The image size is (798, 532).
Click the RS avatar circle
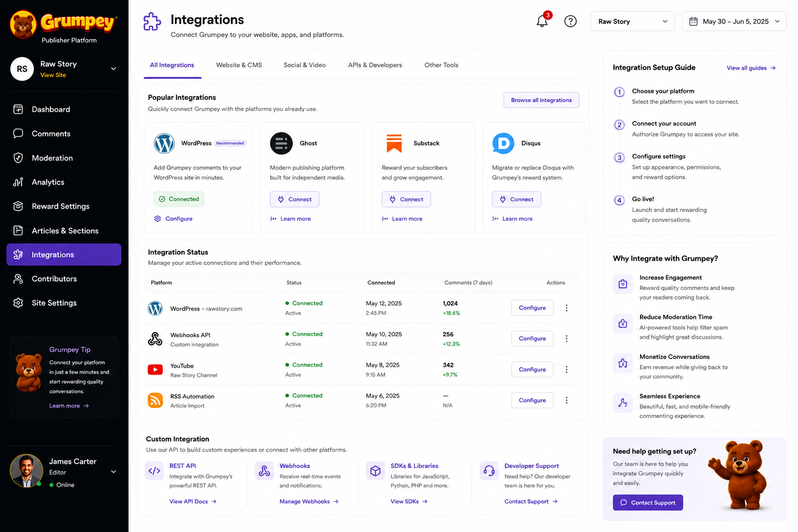[x=22, y=69]
